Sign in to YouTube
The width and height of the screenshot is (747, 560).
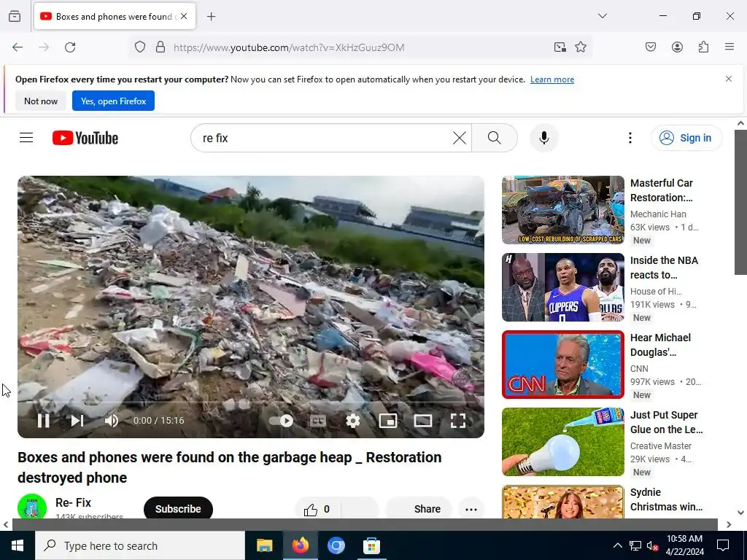(686, 138)
